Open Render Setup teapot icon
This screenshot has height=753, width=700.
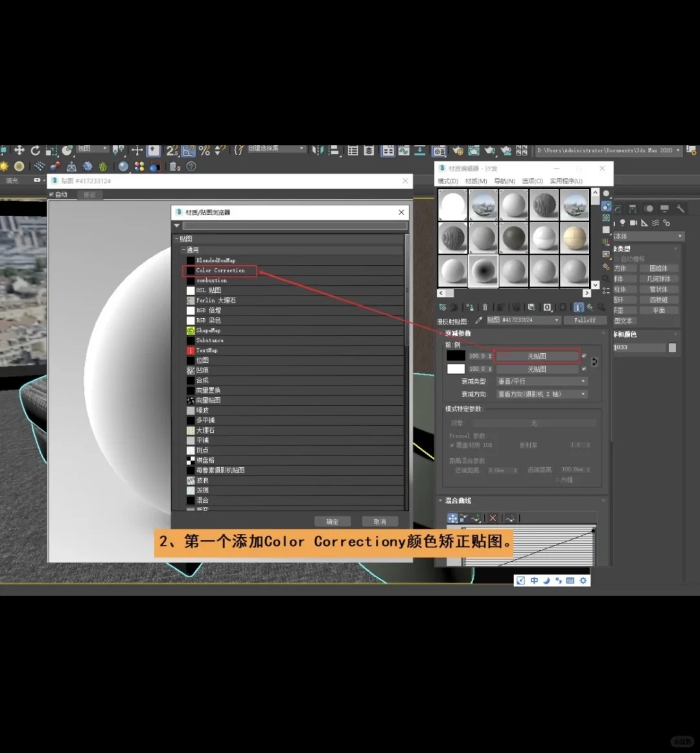click(x=458, y=151)
